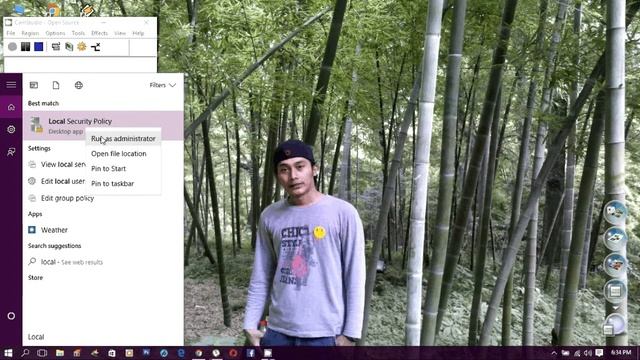This screenshot has width=640, height=360.
Task: Expand the hamburger menu in search sidebar
Action: coord(11,85)
